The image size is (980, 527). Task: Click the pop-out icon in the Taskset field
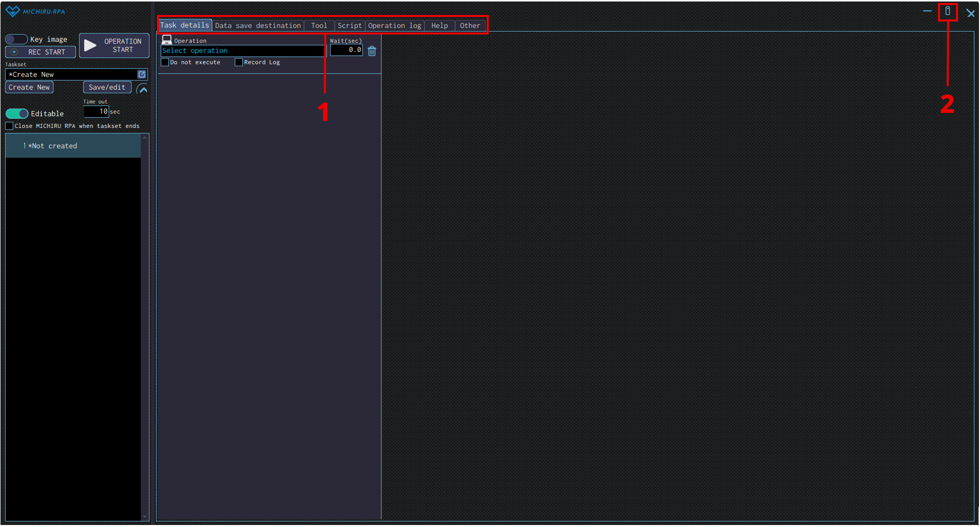142,74
